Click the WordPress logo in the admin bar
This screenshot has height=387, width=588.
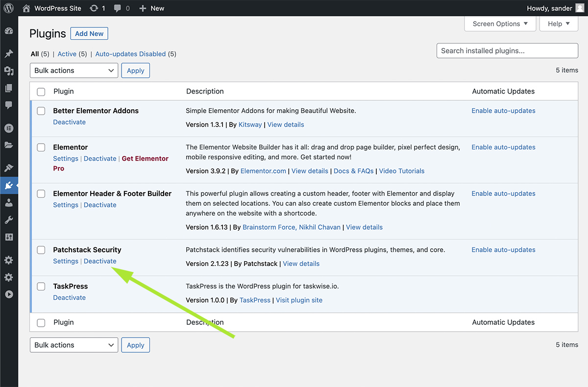click(x=9, y=8)
